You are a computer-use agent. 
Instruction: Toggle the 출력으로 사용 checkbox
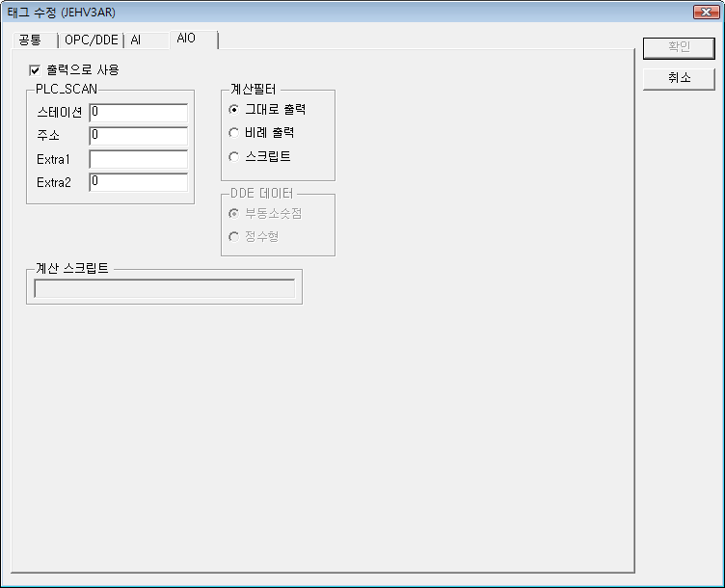36,70
